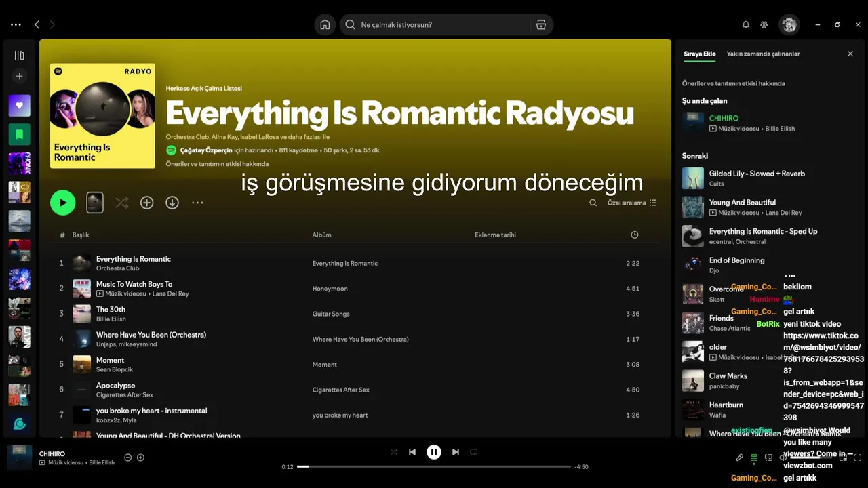Expand Your Library icon in sidebar

point(19,56)
